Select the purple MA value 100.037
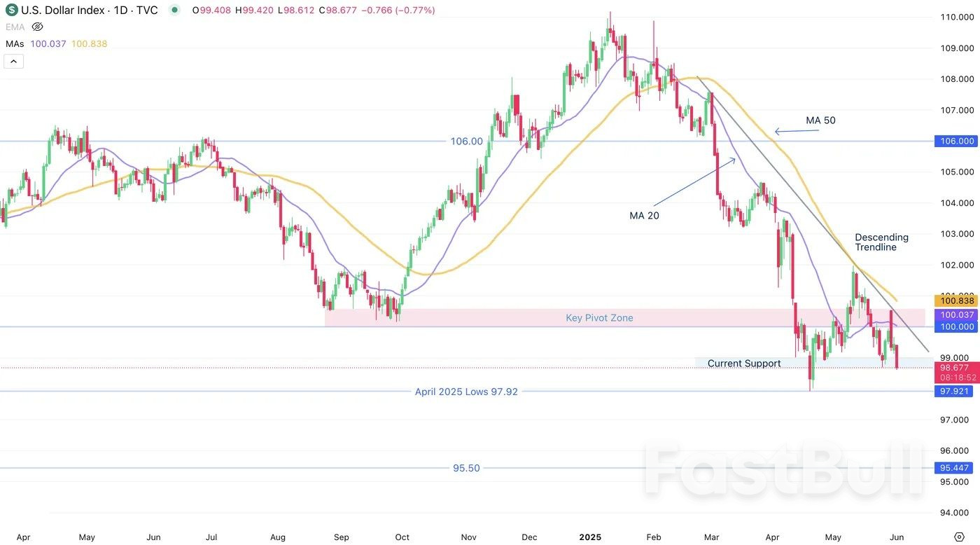This screenshot has width=980, height=545. coord(48,43)
